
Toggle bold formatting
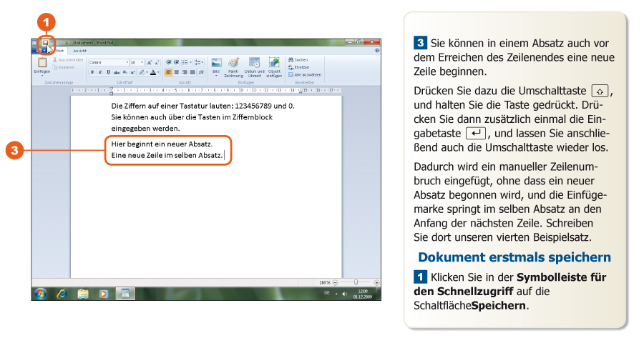click(x=92, y=72)
